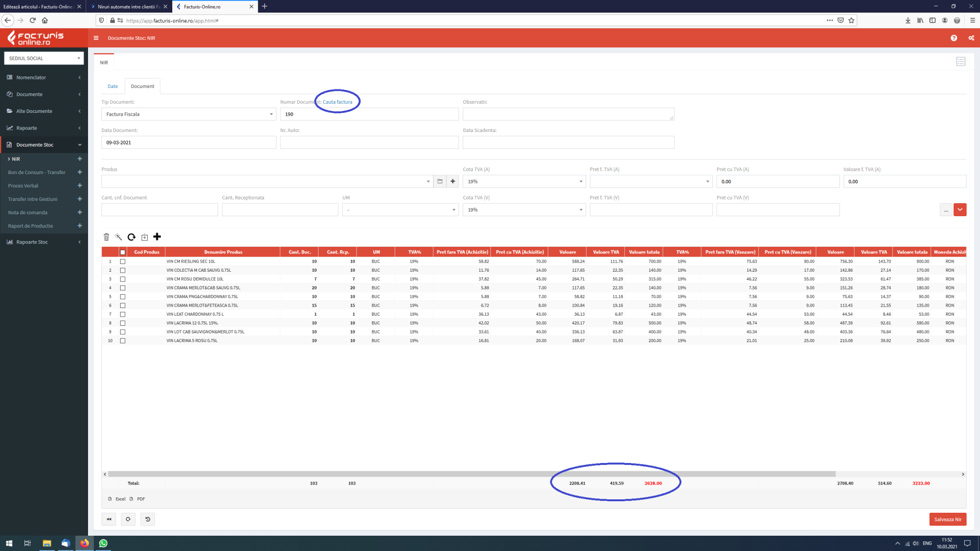The image size is (980, 551).
Task: Collapse the Documente Stoc sidebar menu
Action: (x=44, y=145)
